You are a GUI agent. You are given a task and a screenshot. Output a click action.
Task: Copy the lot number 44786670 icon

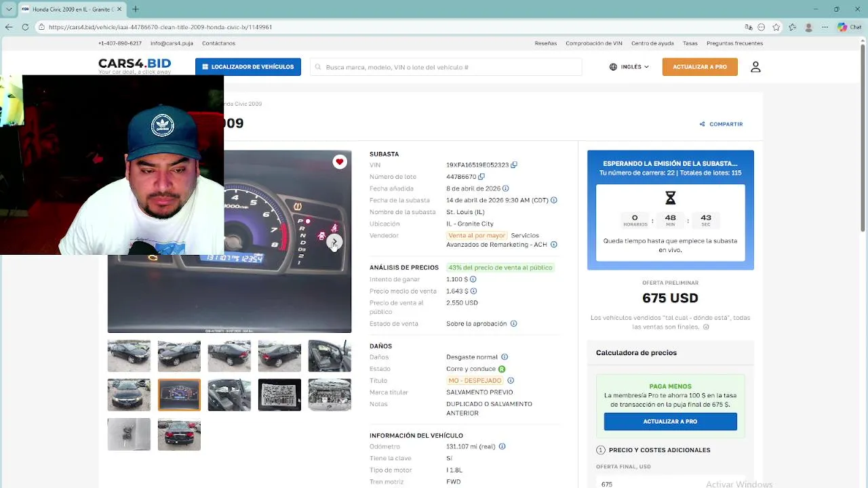[x=481, y=177]
